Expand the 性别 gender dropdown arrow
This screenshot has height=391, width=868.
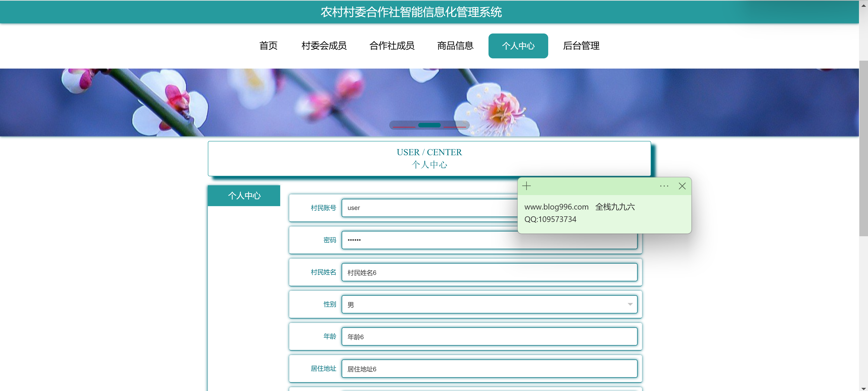click(630, 304)
